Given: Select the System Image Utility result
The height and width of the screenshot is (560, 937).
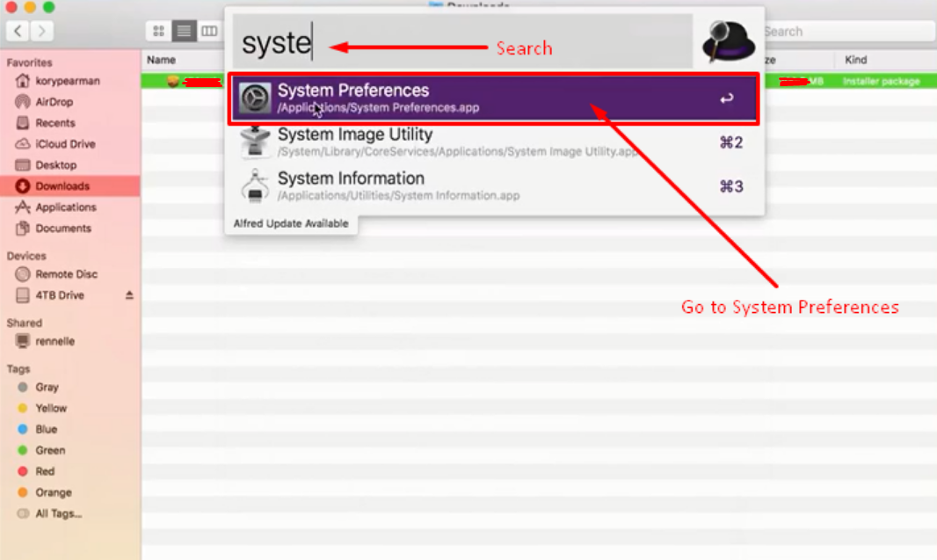Looking at the screenshot, I should click(494, 142).
